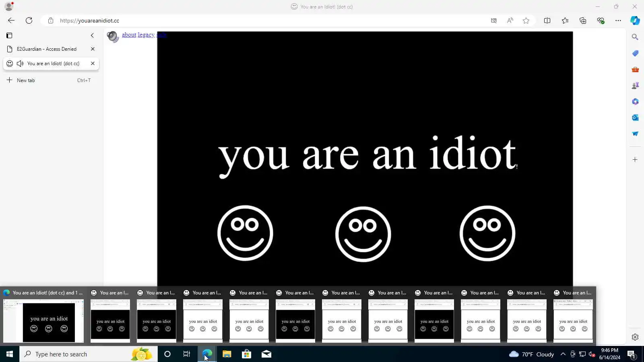Image resolution: width=644 pixels, height=362 pixels.
Task: Open the volume control in the tray
Action: tap(592, 354)
